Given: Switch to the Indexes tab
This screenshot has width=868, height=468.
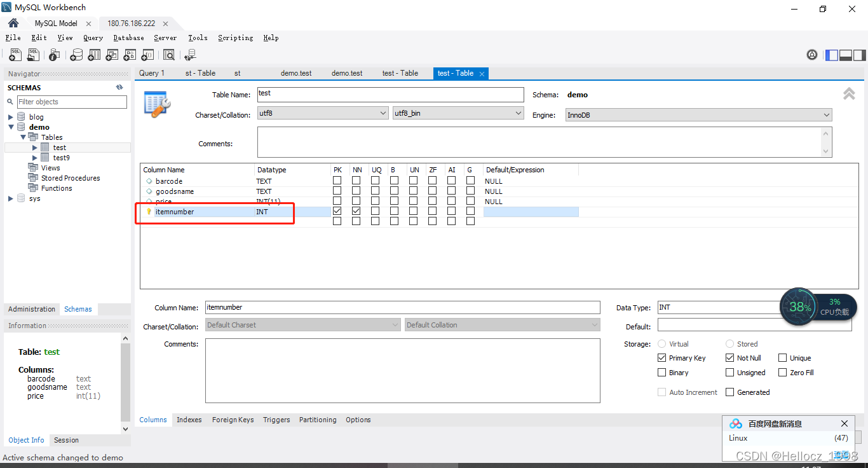Looking at the screenshot, I should point(189,420).
